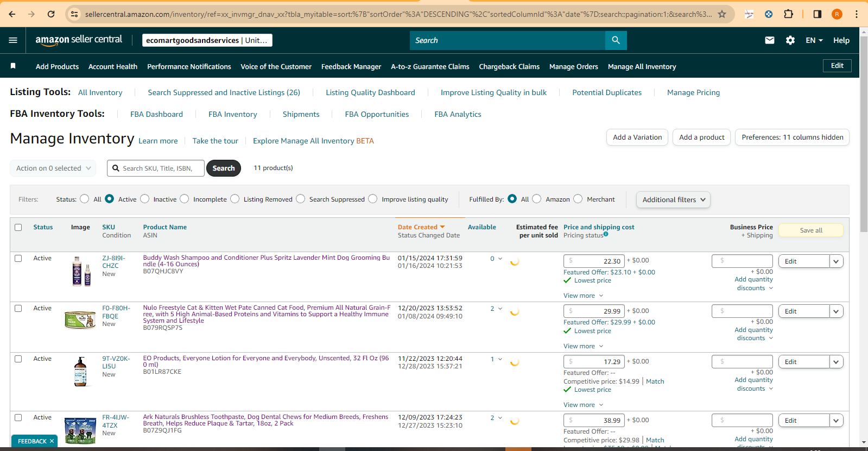
Task: Open the FBA Dashboard link
Action: (x=156, y=114)
